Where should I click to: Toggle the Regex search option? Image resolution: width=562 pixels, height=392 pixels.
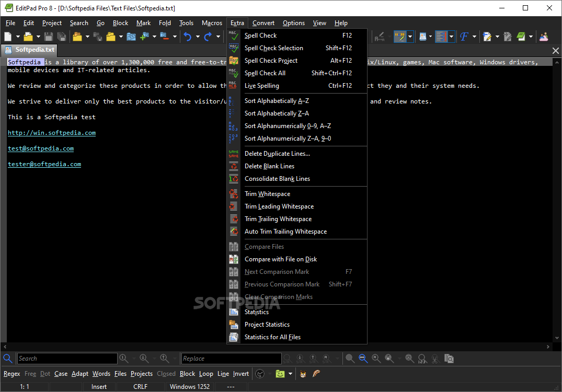[12, 374]
